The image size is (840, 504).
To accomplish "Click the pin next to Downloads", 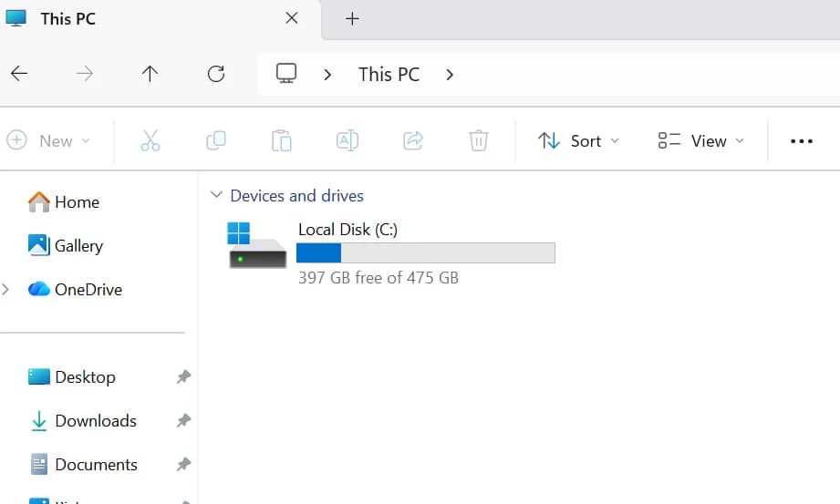I will [x=183, y=420].
